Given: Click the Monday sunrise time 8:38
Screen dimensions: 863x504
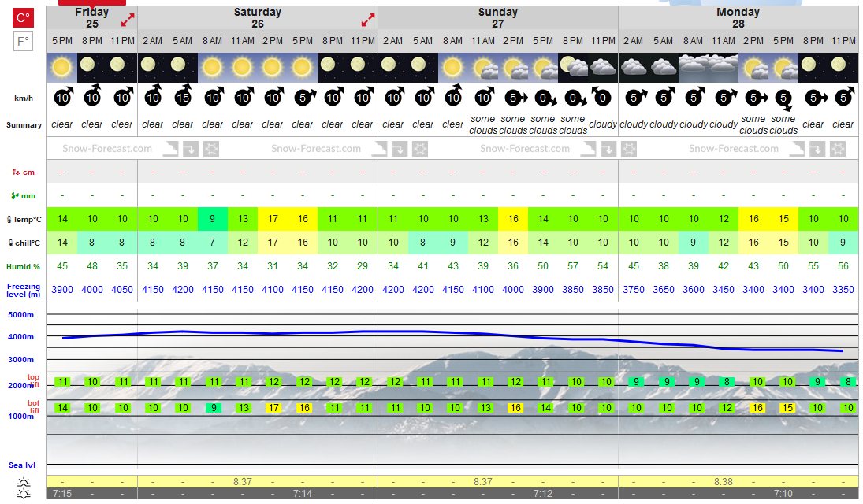Looking at the screenshot, I should (724, 481).
